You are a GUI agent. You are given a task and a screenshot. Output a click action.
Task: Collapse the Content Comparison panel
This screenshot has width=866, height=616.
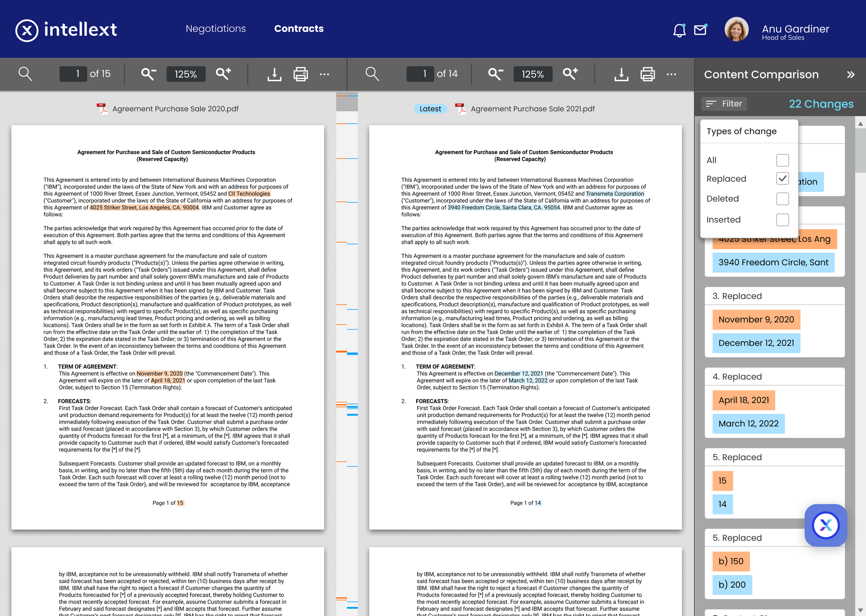click(850, 74)
